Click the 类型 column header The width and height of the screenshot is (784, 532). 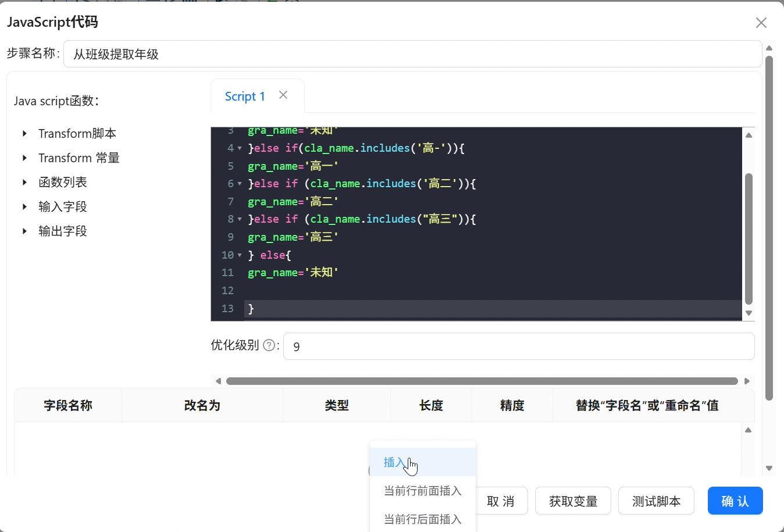pos(337,405)
